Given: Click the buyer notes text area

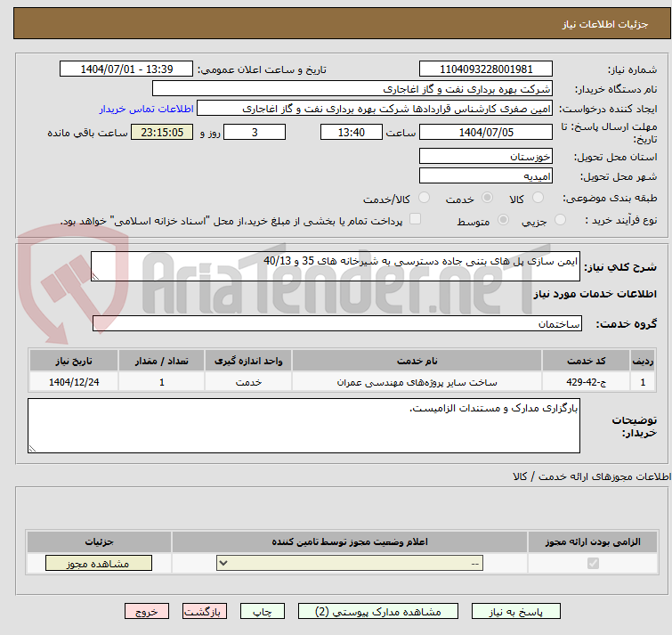Looking at the screenshot, I should [x=304, y=425].
